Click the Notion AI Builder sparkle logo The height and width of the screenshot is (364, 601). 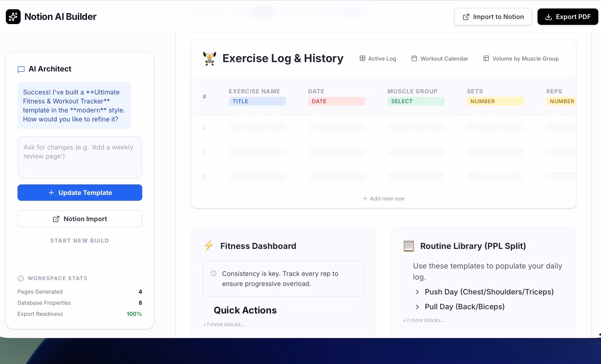[13, 17]
